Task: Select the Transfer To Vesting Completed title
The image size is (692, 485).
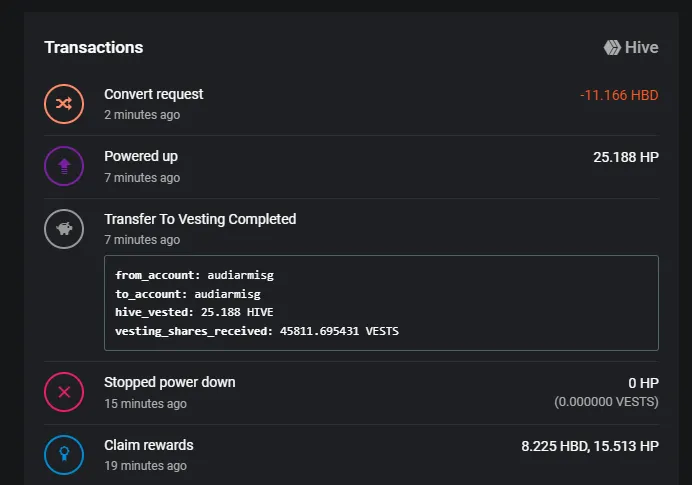Action: click(200, 219)
